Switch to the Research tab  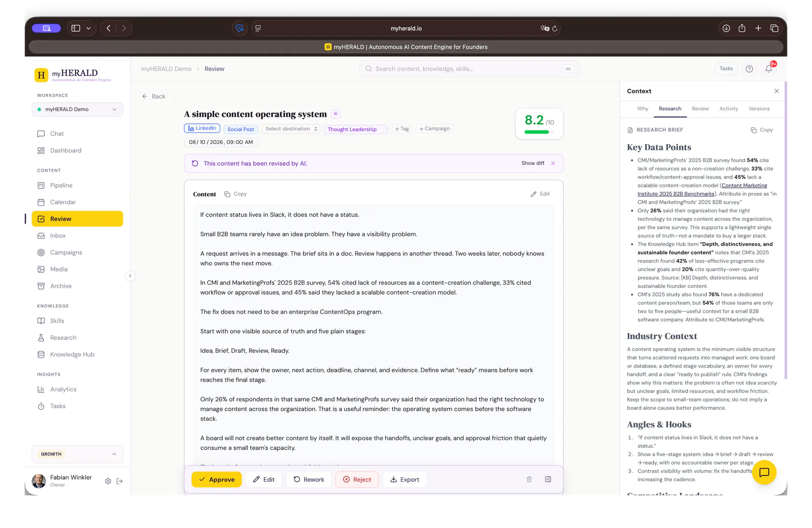670,109
